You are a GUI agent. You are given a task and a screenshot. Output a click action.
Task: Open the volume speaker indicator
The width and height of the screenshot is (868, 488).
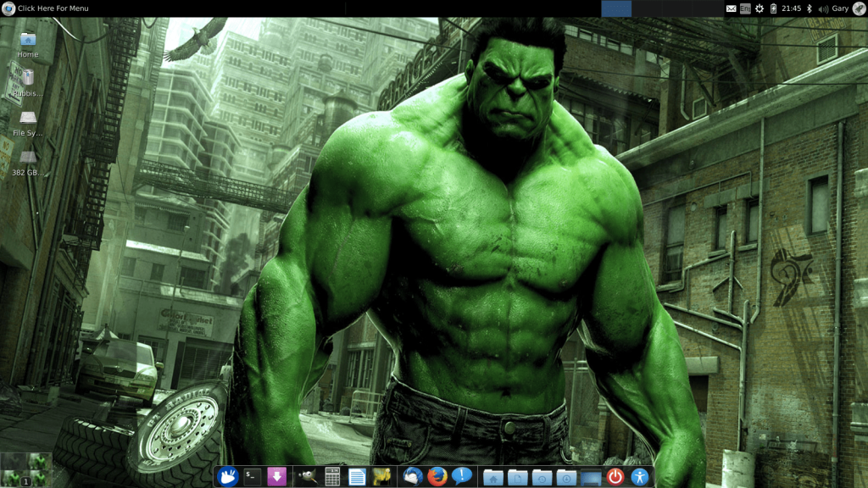coord(823,8)
